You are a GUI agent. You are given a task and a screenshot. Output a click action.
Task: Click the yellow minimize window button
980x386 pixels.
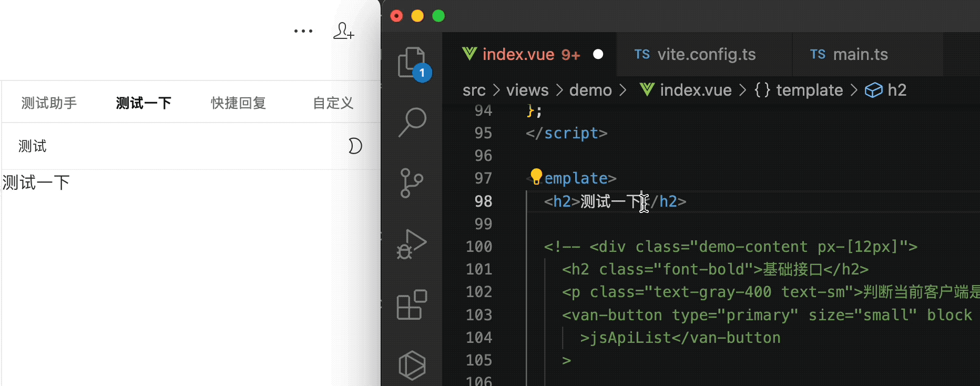click(x=417, y=16)
